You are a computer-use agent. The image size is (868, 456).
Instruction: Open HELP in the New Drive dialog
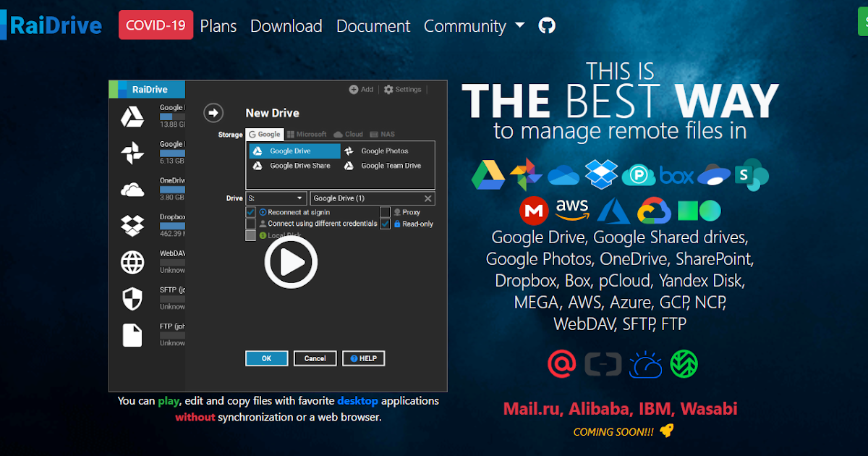363,358
